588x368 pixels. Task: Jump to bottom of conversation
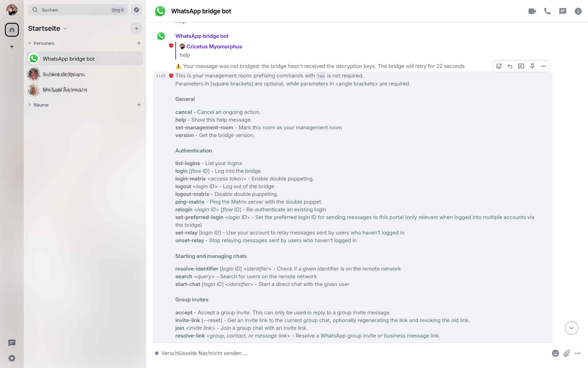tap(571, 328)
